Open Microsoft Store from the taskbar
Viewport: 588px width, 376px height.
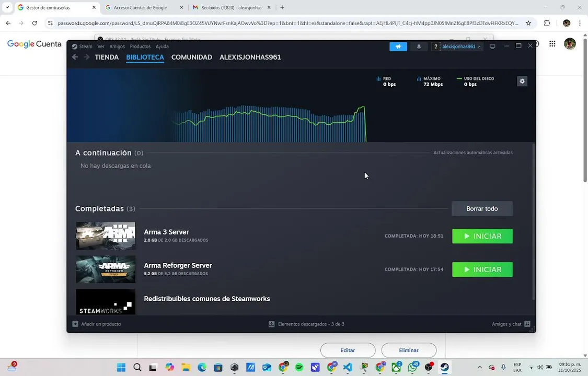pos(218,367)
